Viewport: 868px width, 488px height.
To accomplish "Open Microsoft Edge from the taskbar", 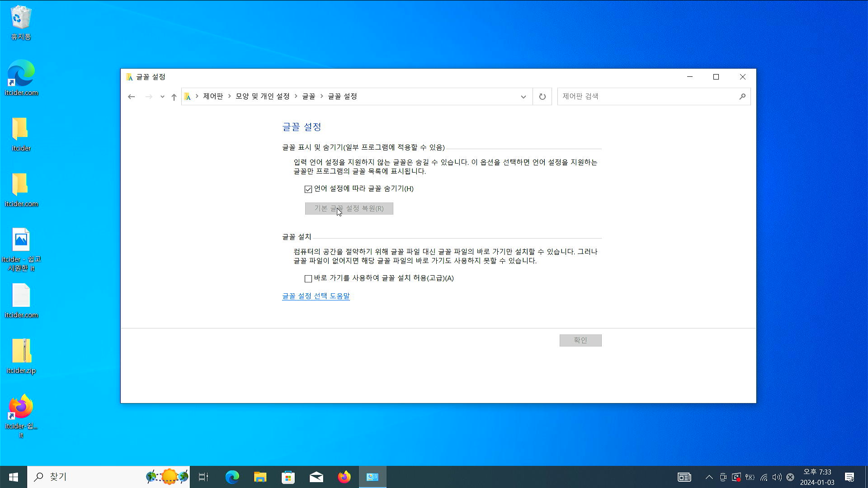I will point(232,477).
